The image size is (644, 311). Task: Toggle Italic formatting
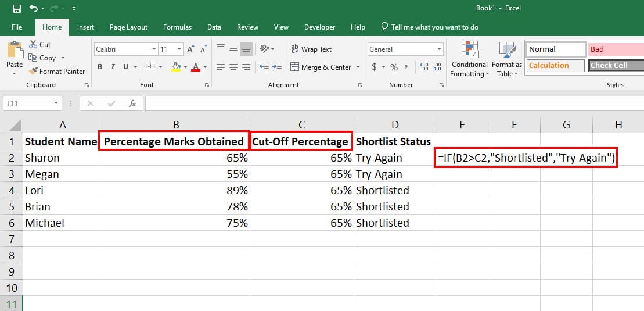[113, 67]
